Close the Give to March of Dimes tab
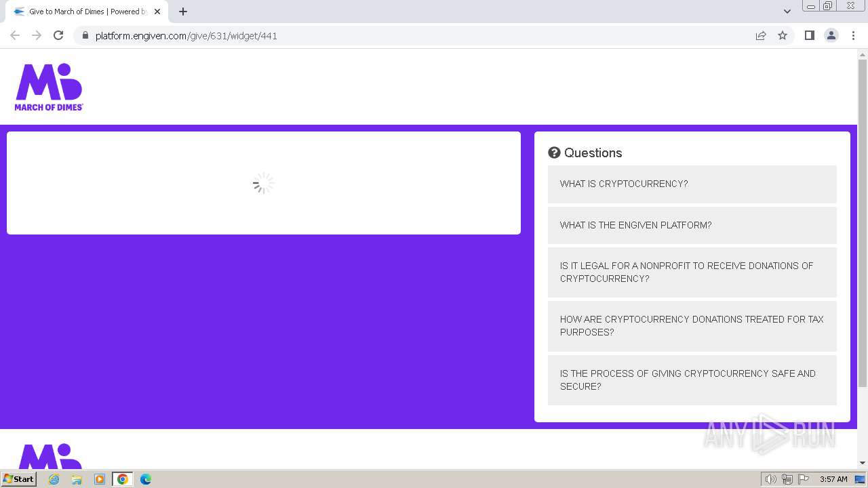 tap(157, 12)
